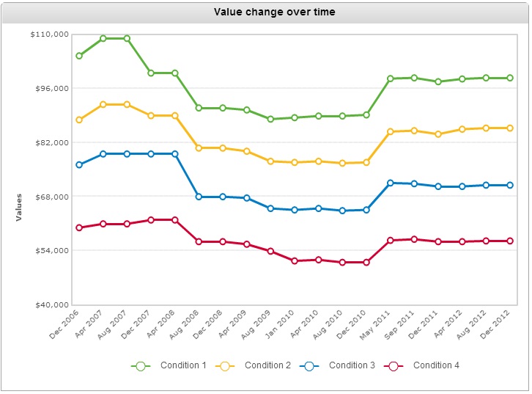
Task: Select Condition 3 point at Dec 2012
Action: [x=509, y=185]
